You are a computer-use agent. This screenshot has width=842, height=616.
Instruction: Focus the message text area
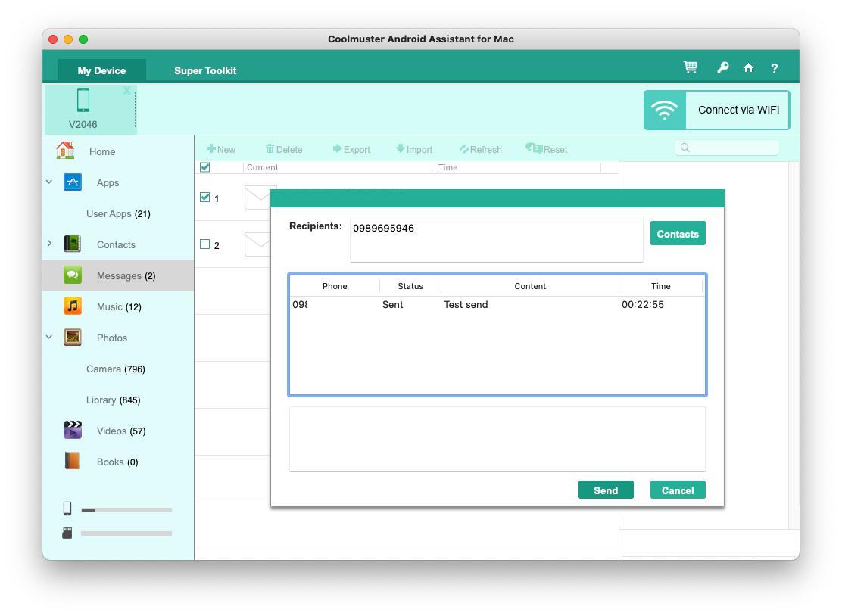[x=497, y=439]
